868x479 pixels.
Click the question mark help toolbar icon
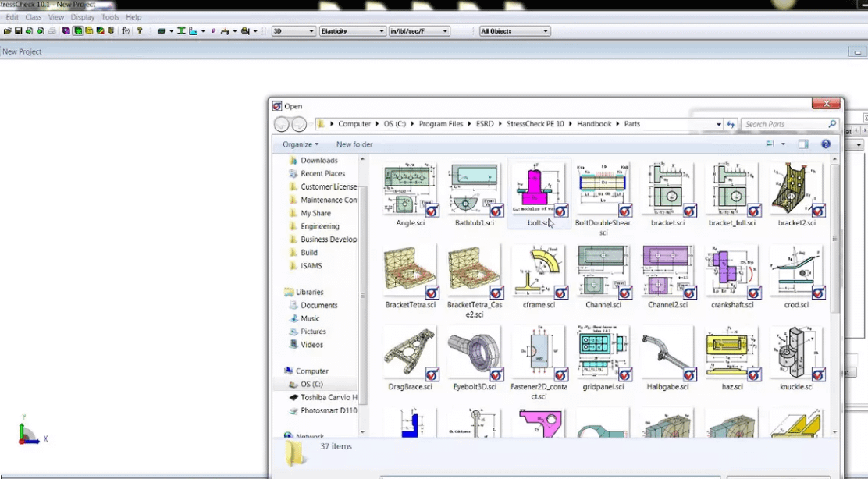pyautogui.click(x=140, y=31)
